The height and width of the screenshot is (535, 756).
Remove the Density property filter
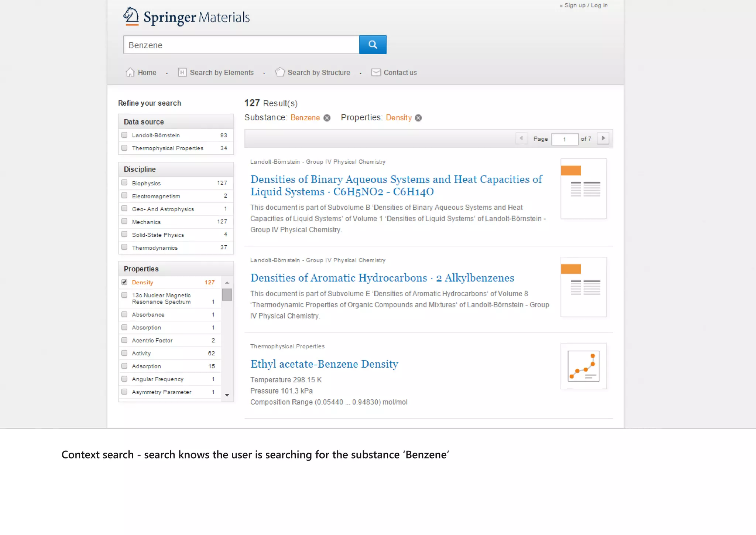coord(418,118)
